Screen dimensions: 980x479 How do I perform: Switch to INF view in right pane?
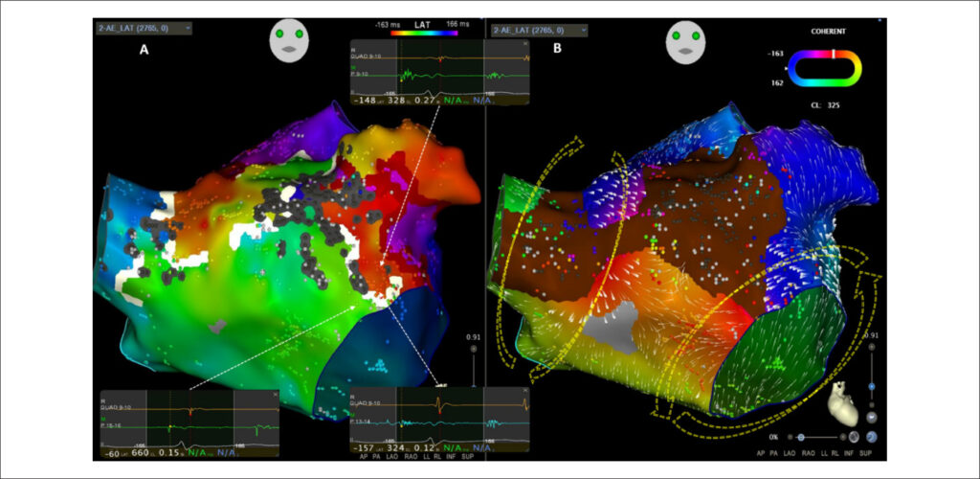[x=849, y=453]
